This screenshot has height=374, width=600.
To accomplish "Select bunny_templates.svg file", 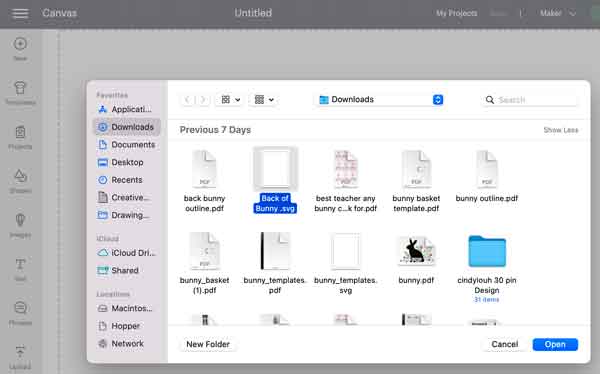I will 346,263.
